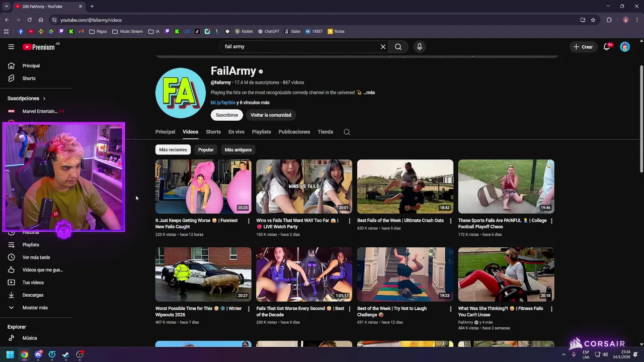
Task: Open the channel Playlists tab
Action: click(261, 132)
